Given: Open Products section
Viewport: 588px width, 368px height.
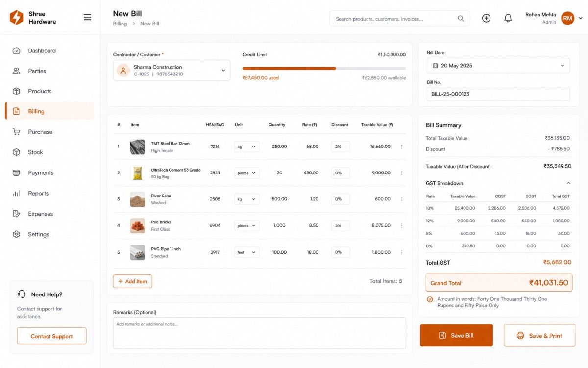Looking at the screenshot, I should (49, 91).
